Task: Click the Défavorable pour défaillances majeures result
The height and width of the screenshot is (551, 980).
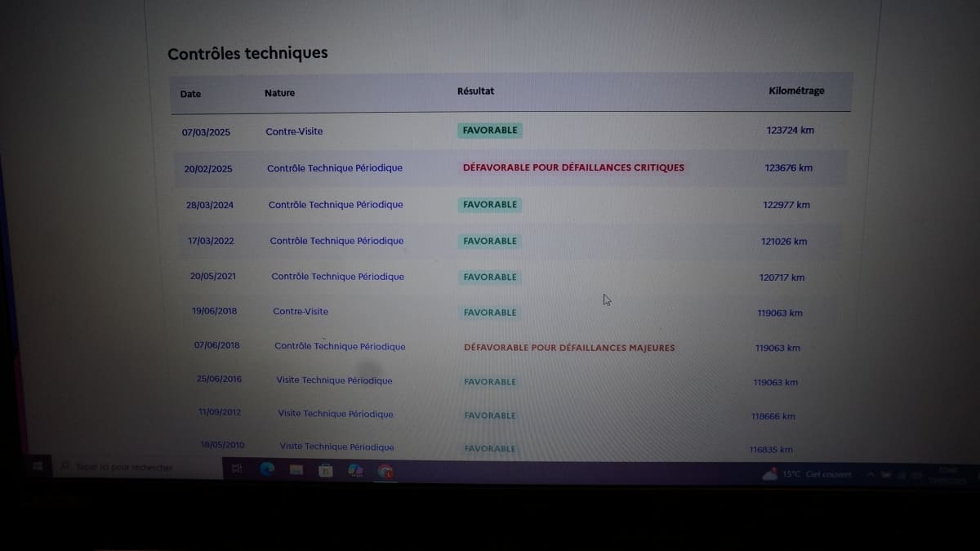Action: [x=569, y=348]
